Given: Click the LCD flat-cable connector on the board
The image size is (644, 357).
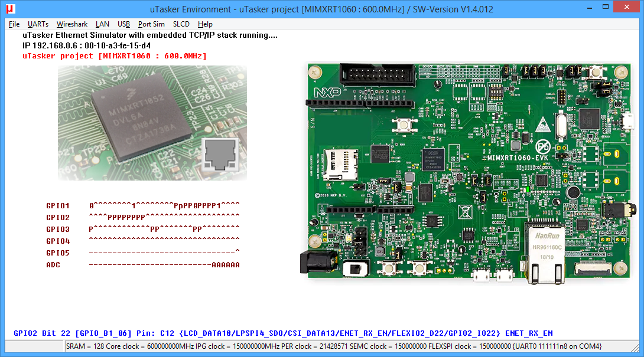Looking at the screenshot, I should click(593, 269).
